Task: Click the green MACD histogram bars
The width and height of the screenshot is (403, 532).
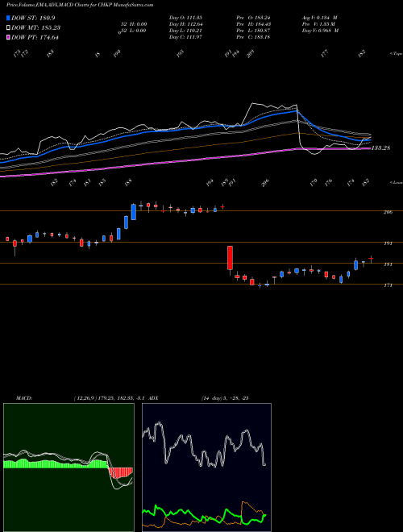Action: point(56,463)
